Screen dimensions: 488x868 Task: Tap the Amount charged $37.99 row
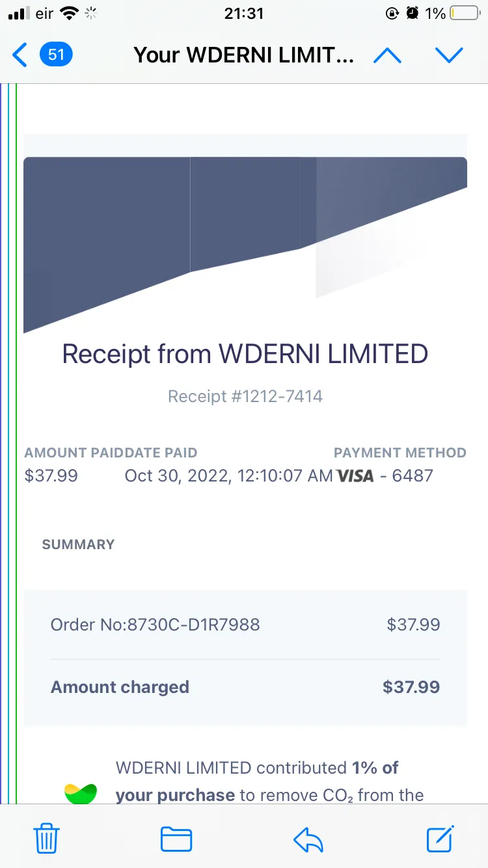245,687
